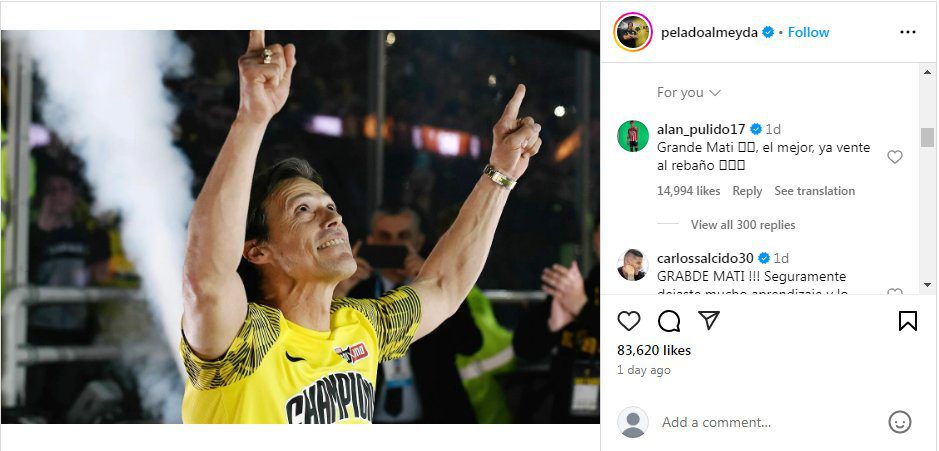The image size is (939, 451).
Task: Follow peladoalmeyda
Action: (808, 32)
